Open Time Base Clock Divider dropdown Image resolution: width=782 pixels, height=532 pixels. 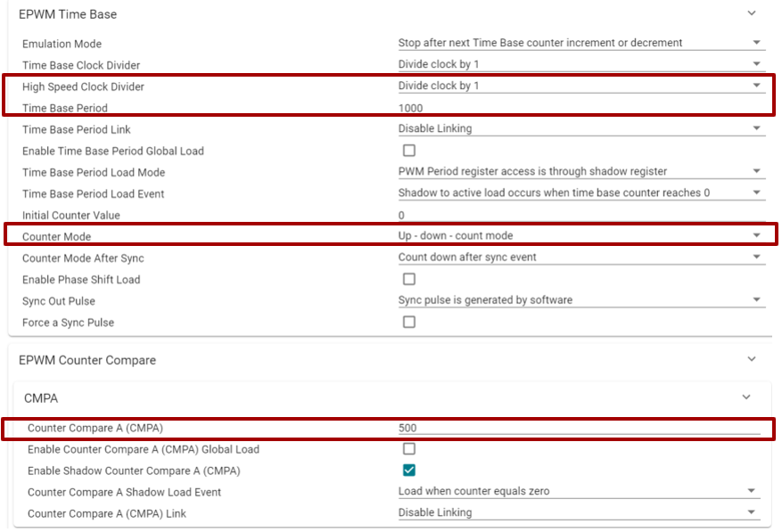[x=580, y=64]
